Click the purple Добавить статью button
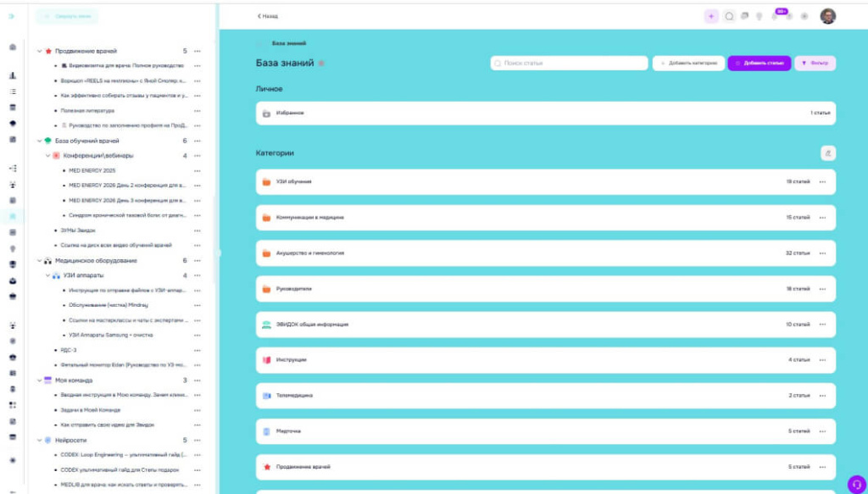Image resolution: width=868 pixels, height=494 pixels. [759, 64]
